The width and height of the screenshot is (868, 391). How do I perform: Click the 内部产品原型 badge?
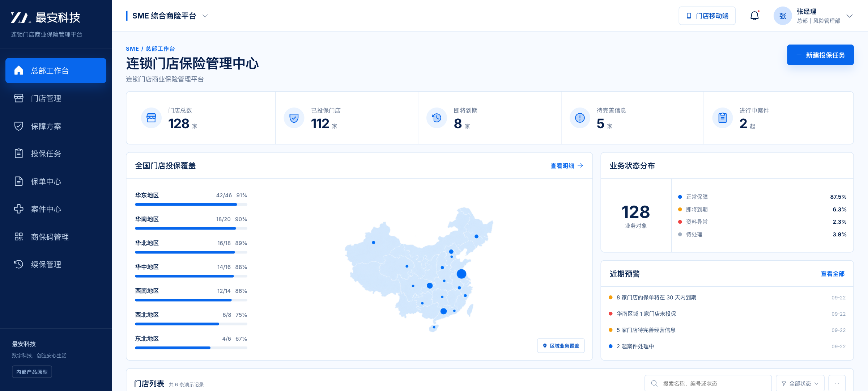[32, 372]
